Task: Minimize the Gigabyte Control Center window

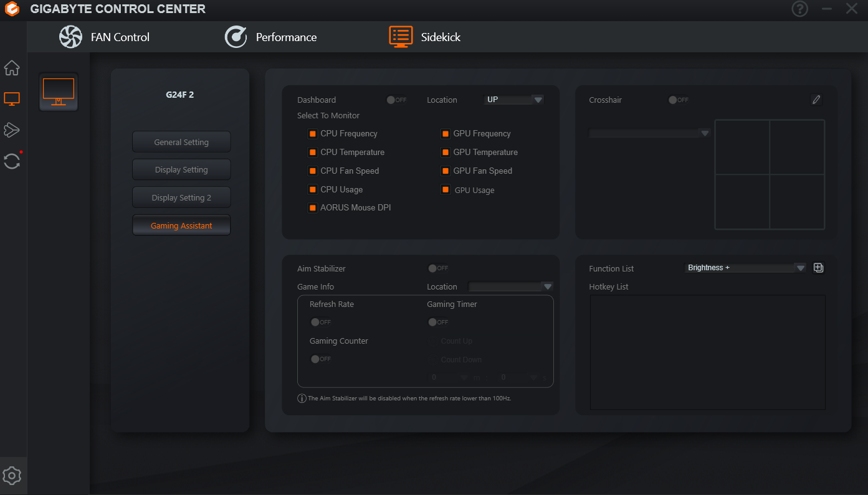Action: pyautogui.click(x=827, y=9)
